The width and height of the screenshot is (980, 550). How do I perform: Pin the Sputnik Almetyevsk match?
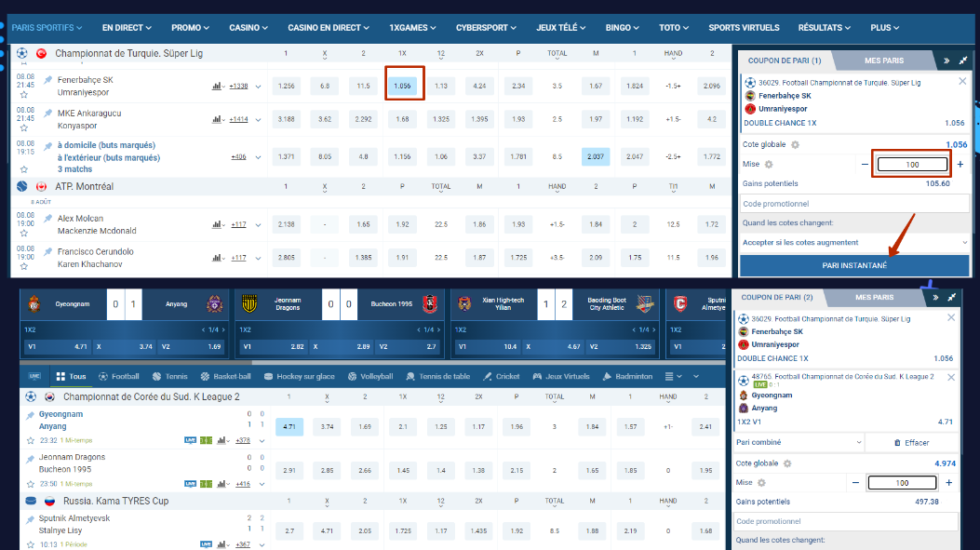30,518
